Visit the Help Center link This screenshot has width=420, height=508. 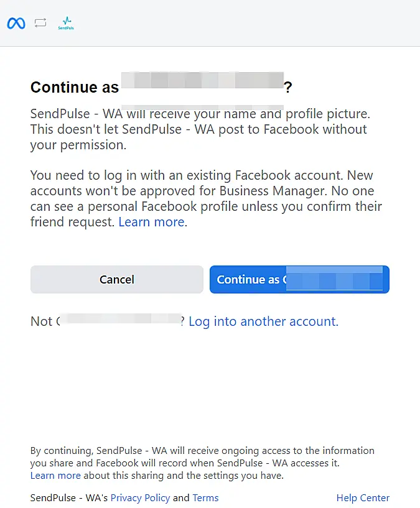pyautogui.click(x=363, y=498)
